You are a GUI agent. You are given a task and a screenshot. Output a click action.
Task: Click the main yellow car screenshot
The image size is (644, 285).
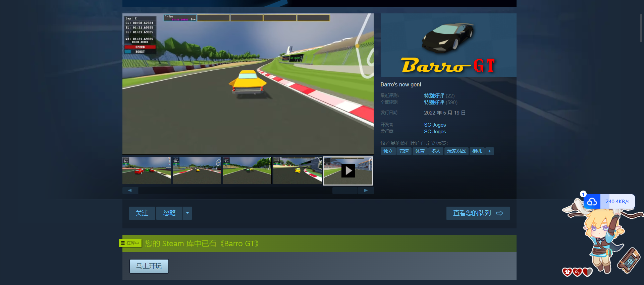pos(248,84)
